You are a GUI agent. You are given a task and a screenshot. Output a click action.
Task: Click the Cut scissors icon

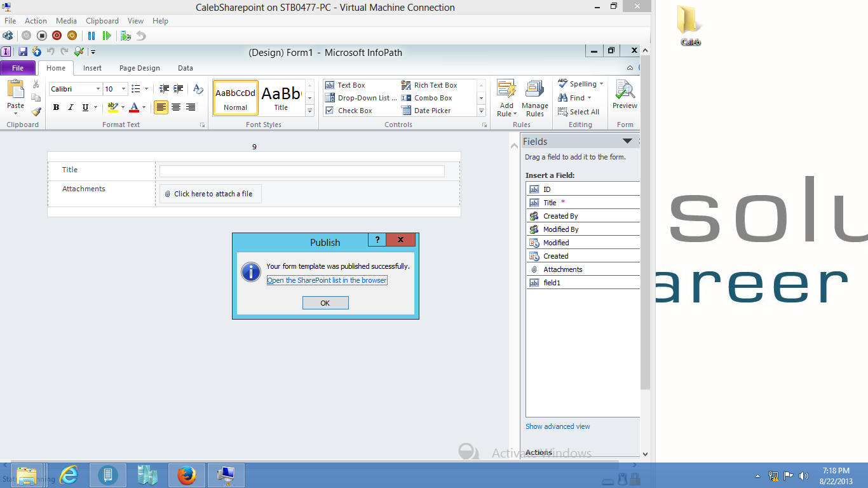click(x=36, y=85)
